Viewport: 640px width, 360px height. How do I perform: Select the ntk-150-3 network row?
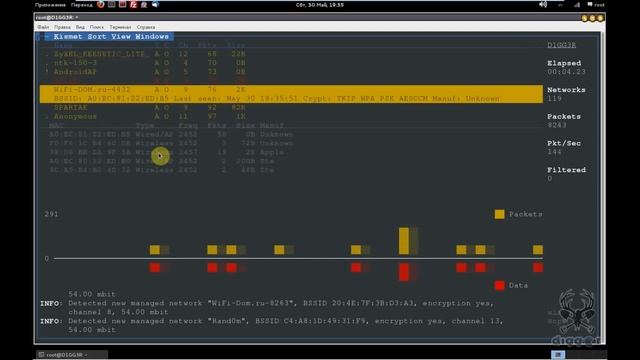coord(145,63)
